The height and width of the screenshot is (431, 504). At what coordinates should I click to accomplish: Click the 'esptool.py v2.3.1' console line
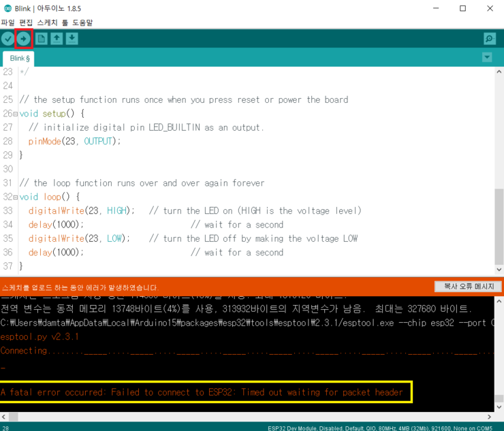click(x=40, y=337)
